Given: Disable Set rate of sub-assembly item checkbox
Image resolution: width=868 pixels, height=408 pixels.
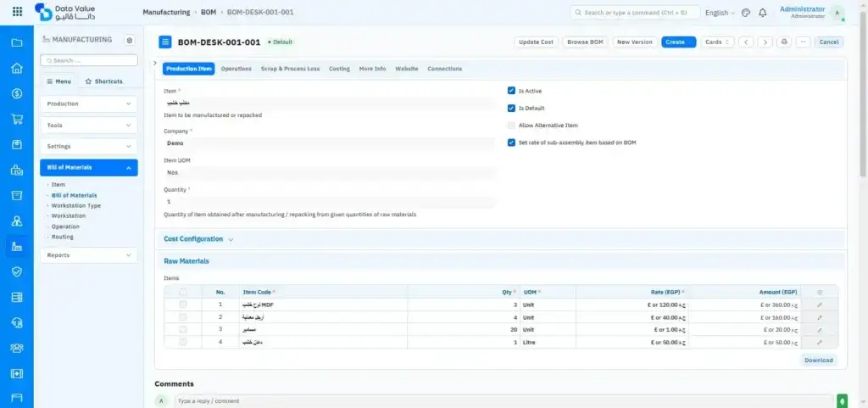Looking at the screenshot, I should [511, 143].
